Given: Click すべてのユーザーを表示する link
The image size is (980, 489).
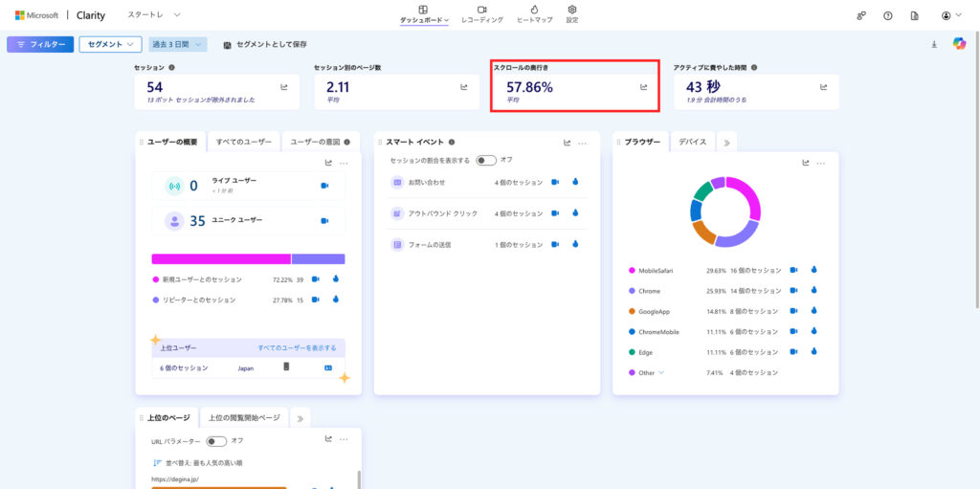Looking at the screenshot, I should tap(297, 347).
